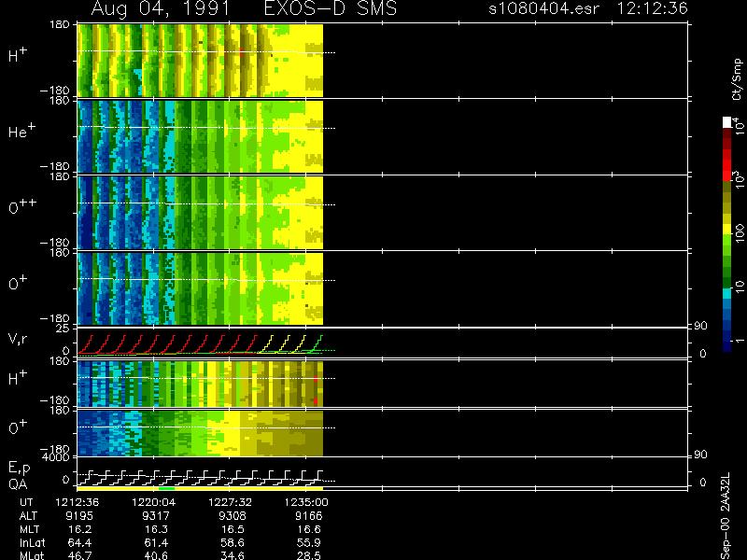The height and width of the screenshot is (560, 747).
Task: Click the file name "s1080404.esr"
Action: (x=543, y=8)
